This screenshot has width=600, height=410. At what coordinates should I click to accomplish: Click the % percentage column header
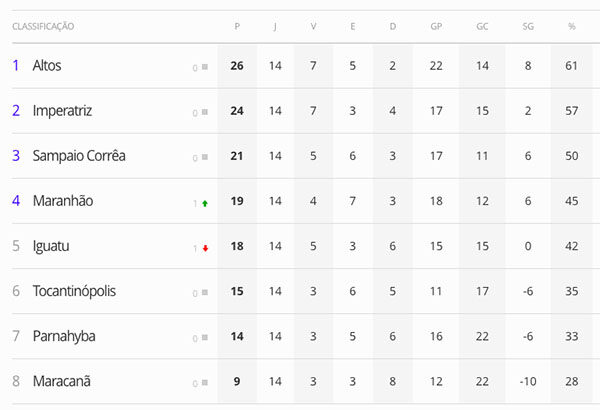pos(572,26)
